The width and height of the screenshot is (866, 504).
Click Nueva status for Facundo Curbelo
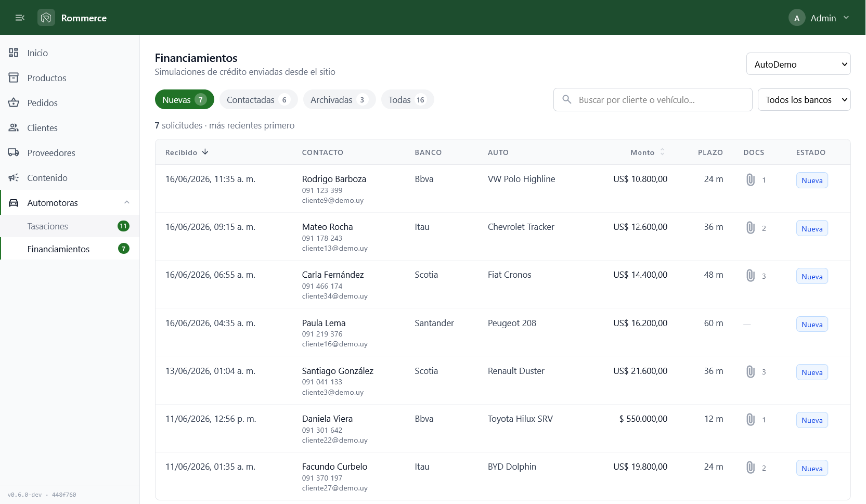[812, 469]
